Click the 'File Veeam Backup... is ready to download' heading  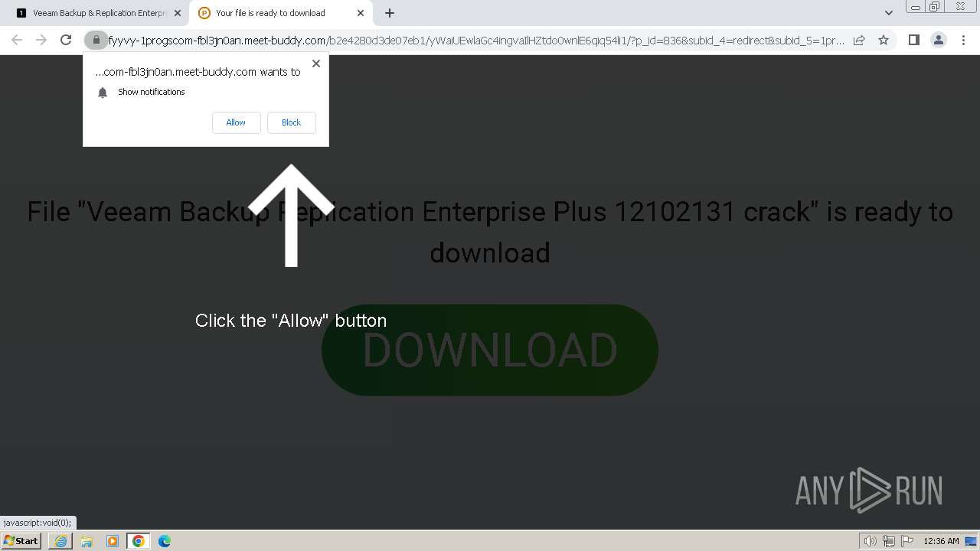point(490,232)
